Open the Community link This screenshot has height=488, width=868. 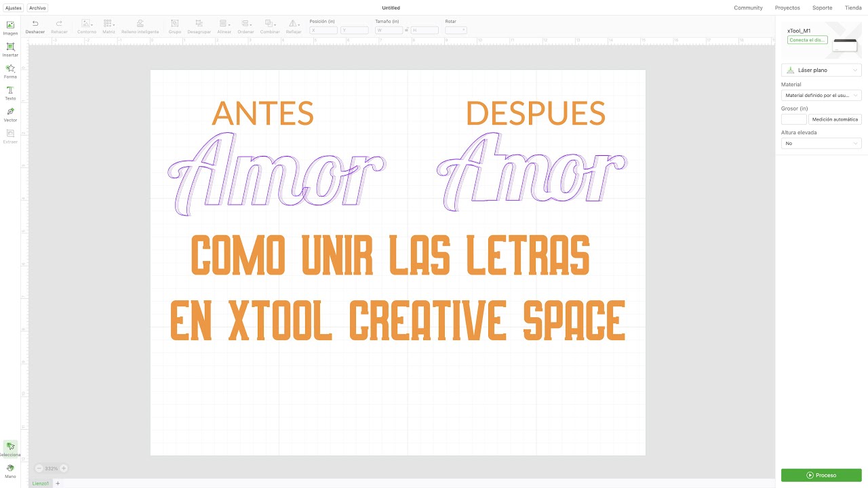pyautogui.click(x=748, y=8)
